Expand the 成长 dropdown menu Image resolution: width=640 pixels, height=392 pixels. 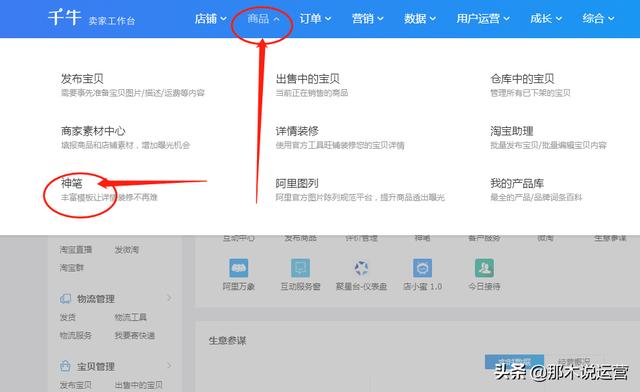pos(546,18)
